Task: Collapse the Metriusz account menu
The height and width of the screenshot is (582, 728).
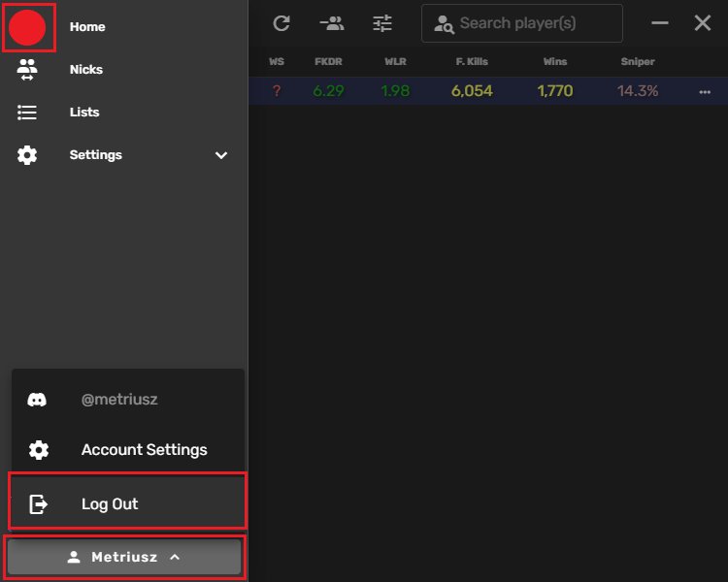Action: click(x=124, y=558)
